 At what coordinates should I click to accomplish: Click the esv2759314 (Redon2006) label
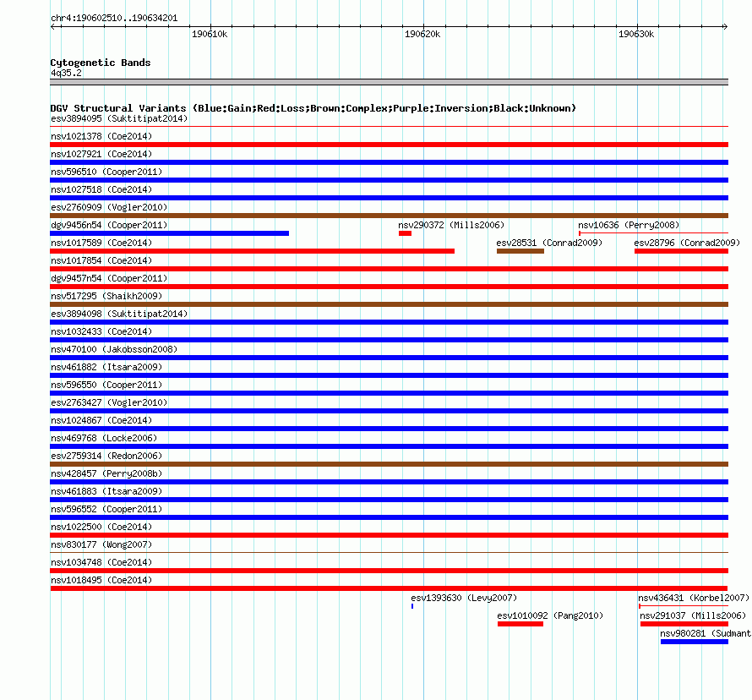coord(106,456)
